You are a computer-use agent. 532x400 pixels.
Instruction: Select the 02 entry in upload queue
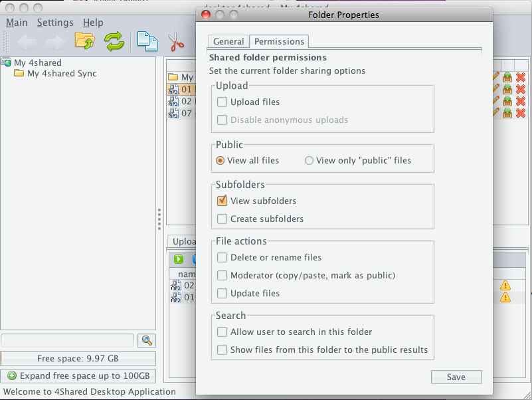(183, 285)
